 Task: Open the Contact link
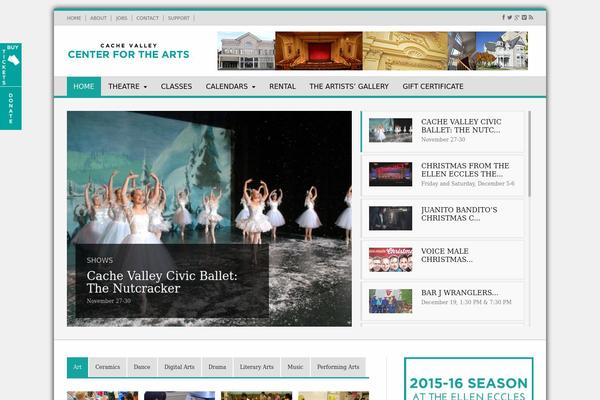coord(147,18)
